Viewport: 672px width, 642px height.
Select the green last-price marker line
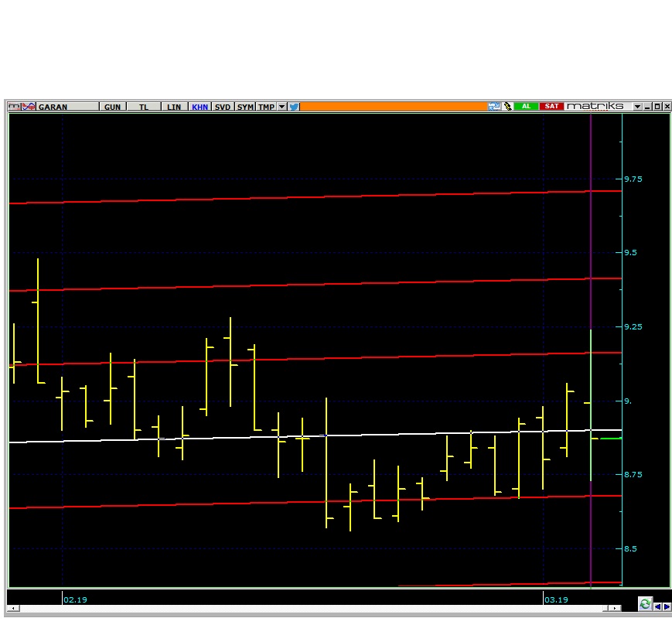pos(611,439)
